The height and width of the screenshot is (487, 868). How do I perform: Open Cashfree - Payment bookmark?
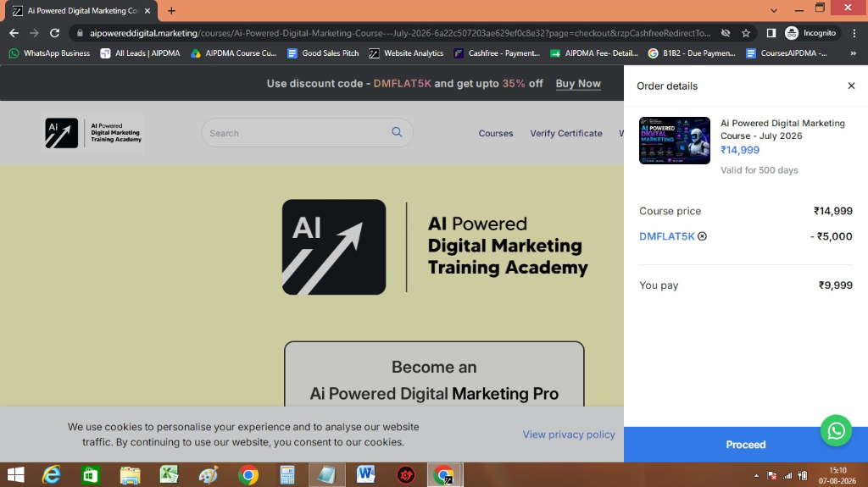[x=497, y=53]
